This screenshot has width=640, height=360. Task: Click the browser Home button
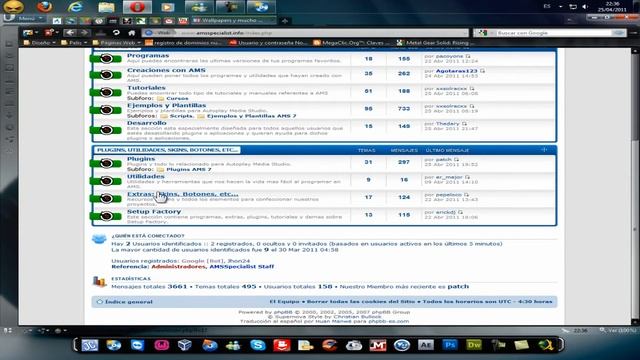131,33
